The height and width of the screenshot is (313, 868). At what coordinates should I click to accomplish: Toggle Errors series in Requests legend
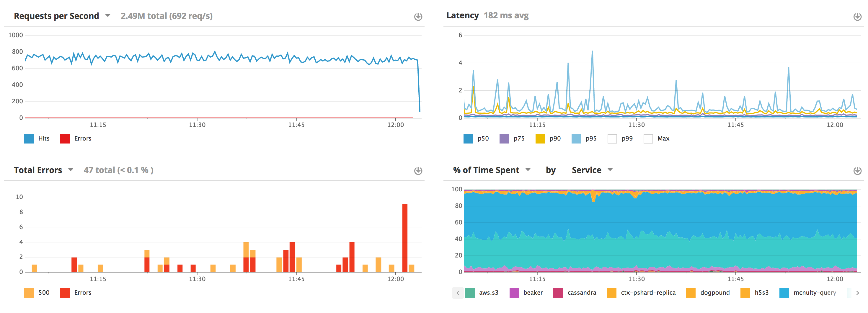tap(76, 138)
